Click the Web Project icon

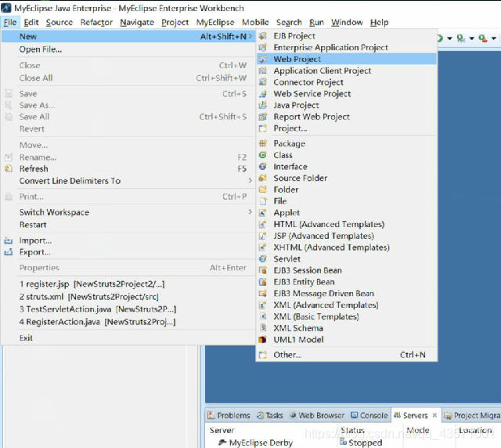click(263, 60)
